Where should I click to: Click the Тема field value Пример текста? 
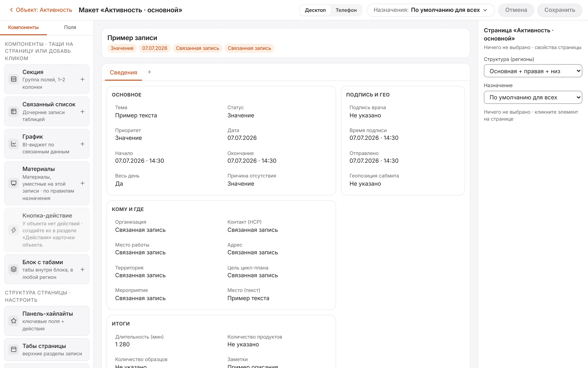pyautogui.click(x=136, y=115)
